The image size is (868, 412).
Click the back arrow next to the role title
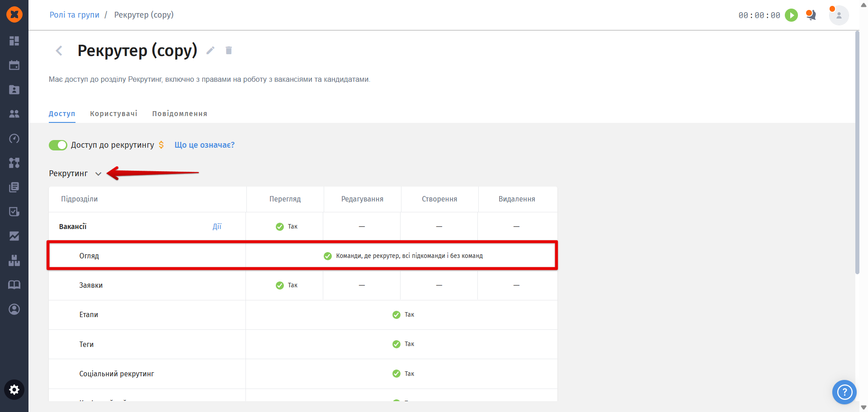click(x=59, y=51)
